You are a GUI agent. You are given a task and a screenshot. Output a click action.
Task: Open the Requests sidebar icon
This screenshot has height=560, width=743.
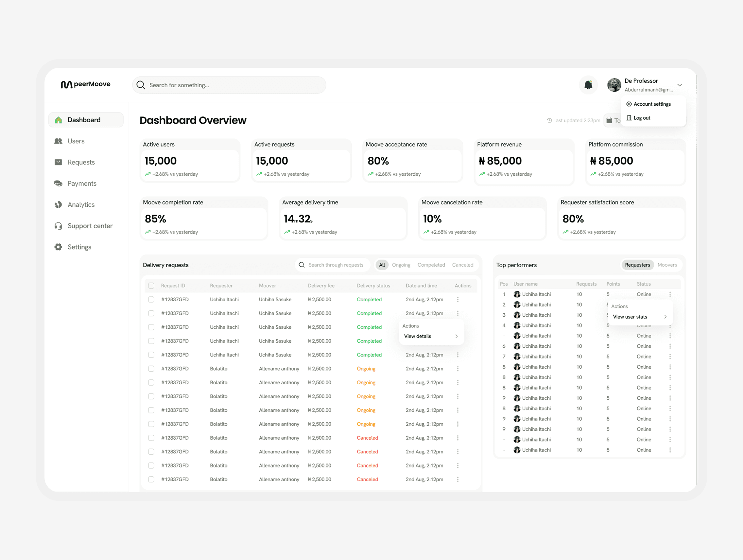click(x=58, y=162)
